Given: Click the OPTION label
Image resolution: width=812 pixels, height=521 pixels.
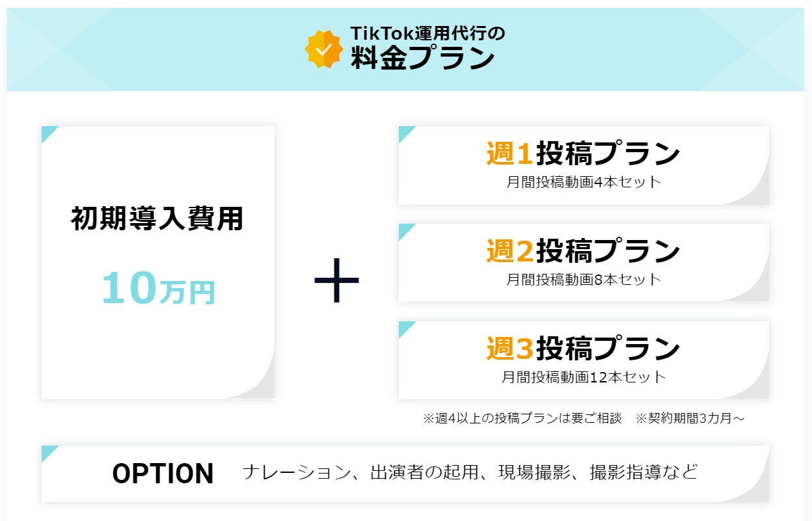Looking at the screenshot, I should [x=163, y=474].
